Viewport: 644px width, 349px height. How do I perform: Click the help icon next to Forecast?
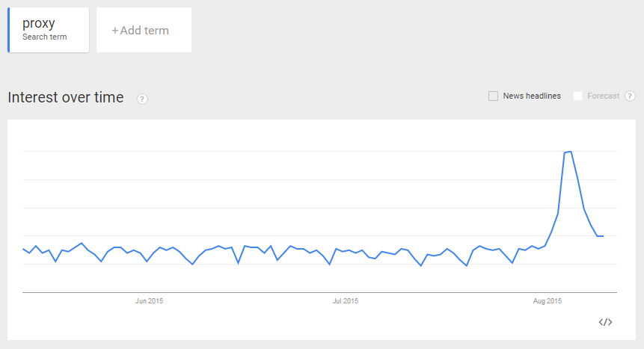point(630,96)
